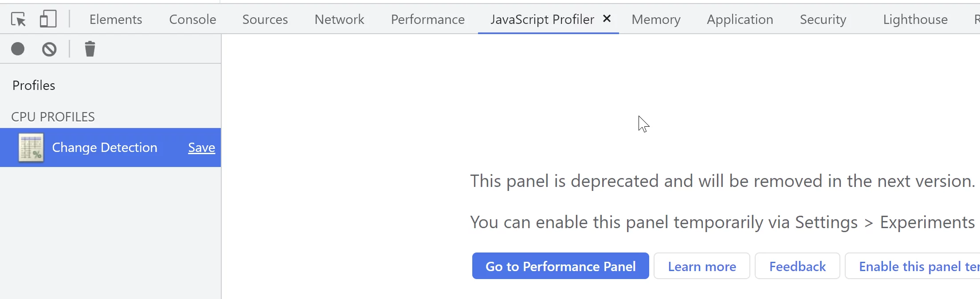Switch to the Elements tab
Screen dimensions: 980x299
(115, 19)
